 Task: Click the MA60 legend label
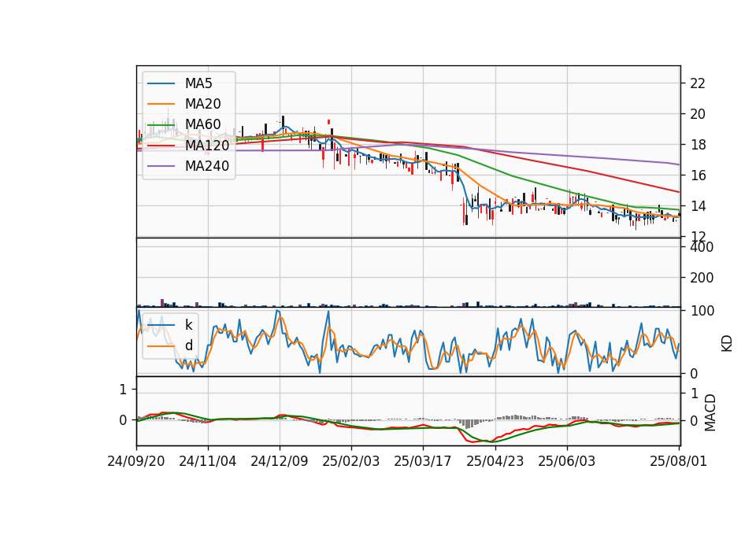[202, 124]
